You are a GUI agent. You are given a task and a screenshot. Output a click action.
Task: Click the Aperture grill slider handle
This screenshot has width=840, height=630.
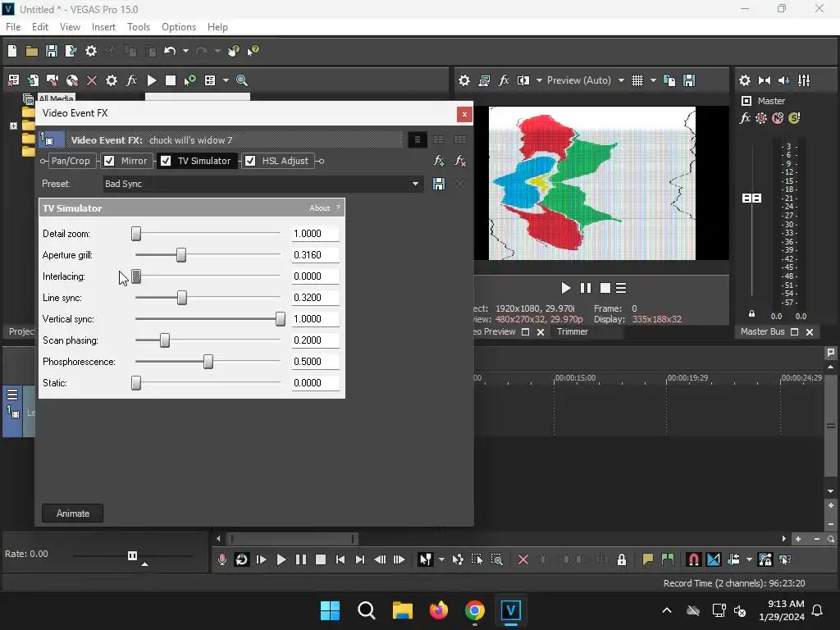(181, 255)
